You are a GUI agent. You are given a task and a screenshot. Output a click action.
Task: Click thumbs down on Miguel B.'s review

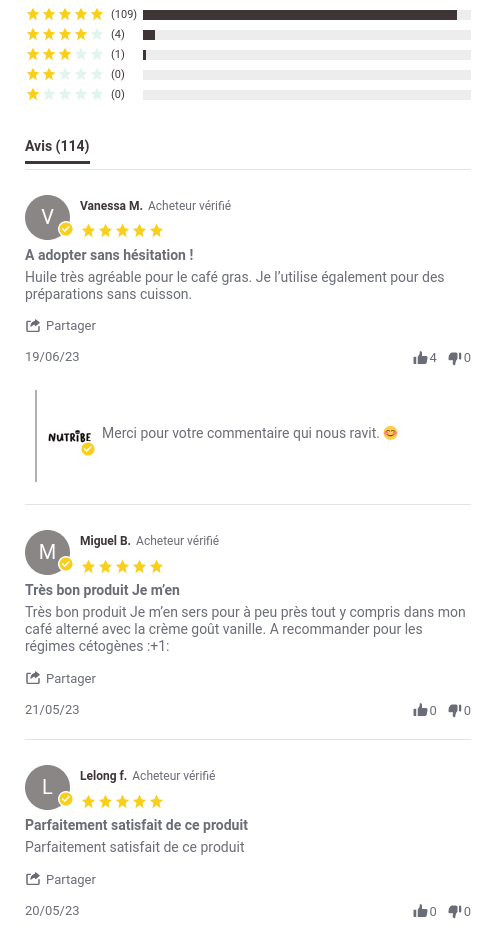click(x=455, y=710)
